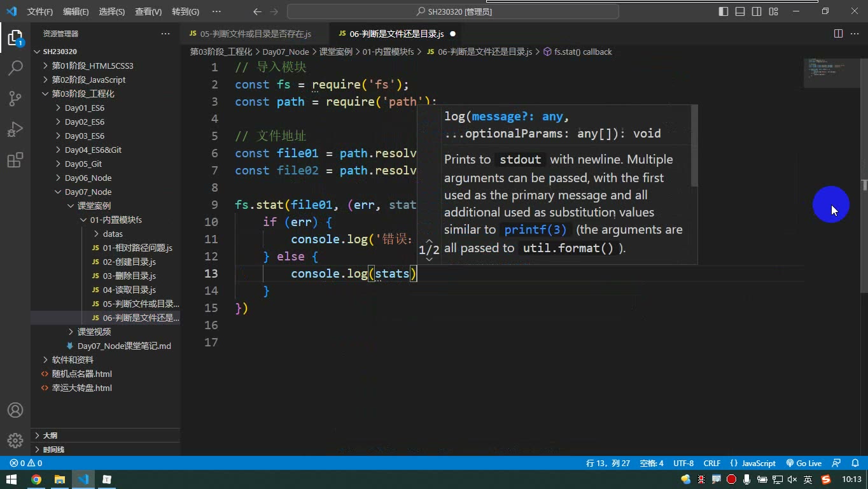Viewport: 868px width, 489px height.
Task: Open the Source Control view
Action: (x=15, y=99)
